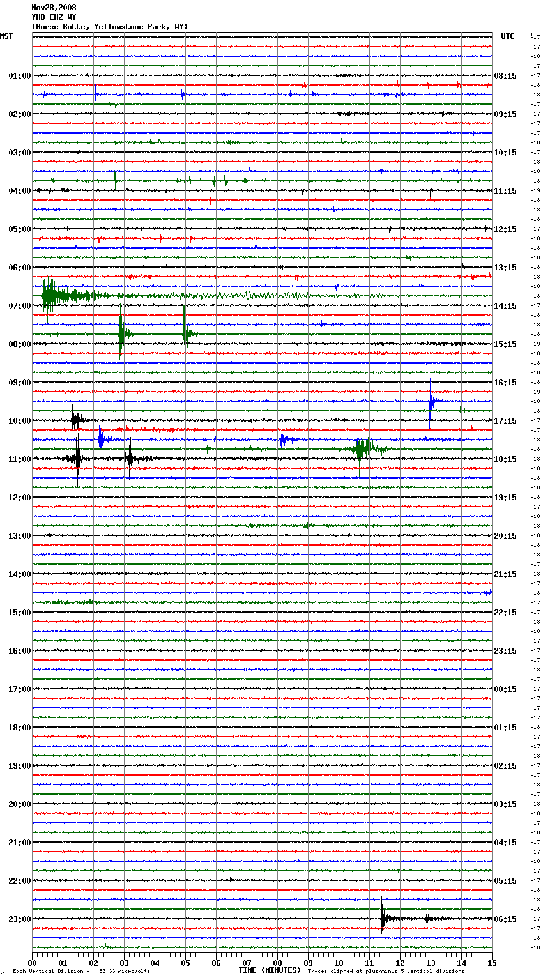
Task: Select the 17:00 MST time label
Action: click(x=20, y=689)
